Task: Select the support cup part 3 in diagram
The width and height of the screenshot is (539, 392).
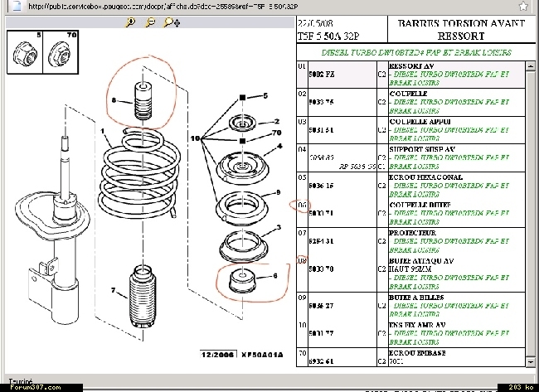Action: pos(244,247)
